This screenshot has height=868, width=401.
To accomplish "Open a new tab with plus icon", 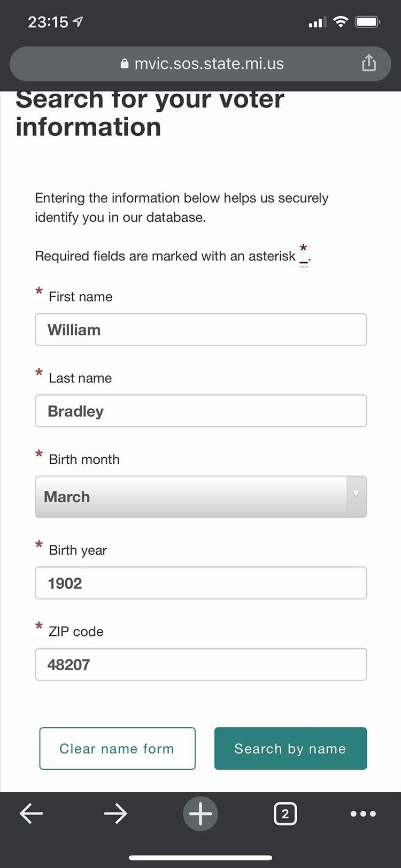I will click(x=200, y=813).
